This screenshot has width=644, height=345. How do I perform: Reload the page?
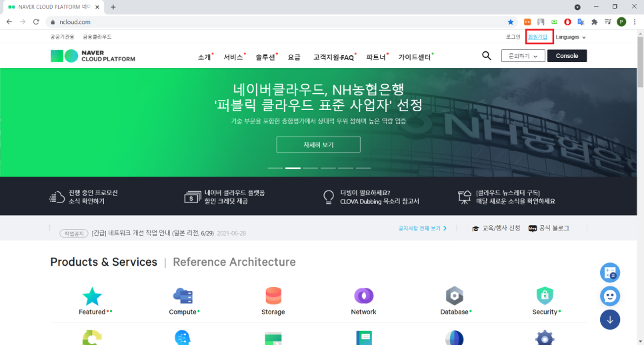pyautogui.click(x=36, y=22)
